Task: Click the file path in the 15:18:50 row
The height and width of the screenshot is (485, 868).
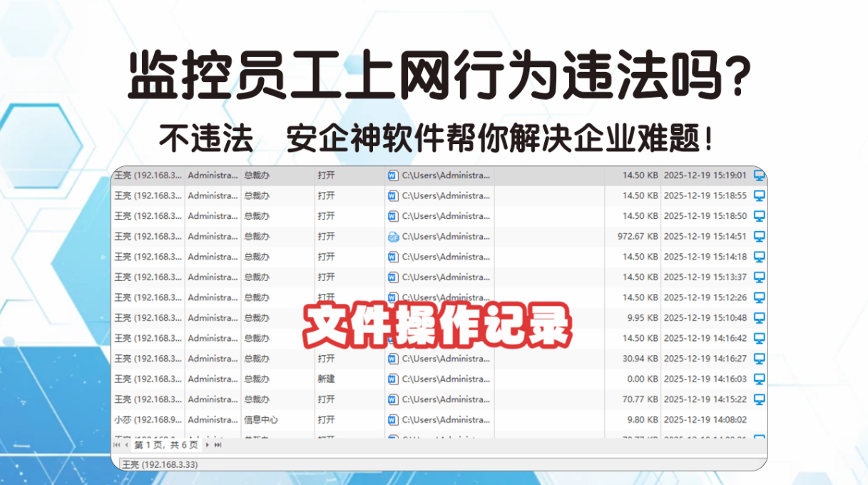Action: point(446,215)
